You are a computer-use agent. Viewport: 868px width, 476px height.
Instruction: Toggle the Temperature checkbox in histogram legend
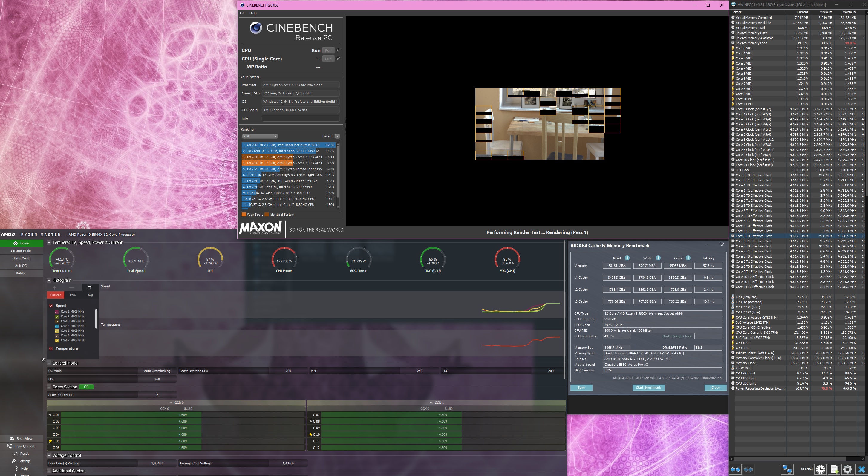51,348
